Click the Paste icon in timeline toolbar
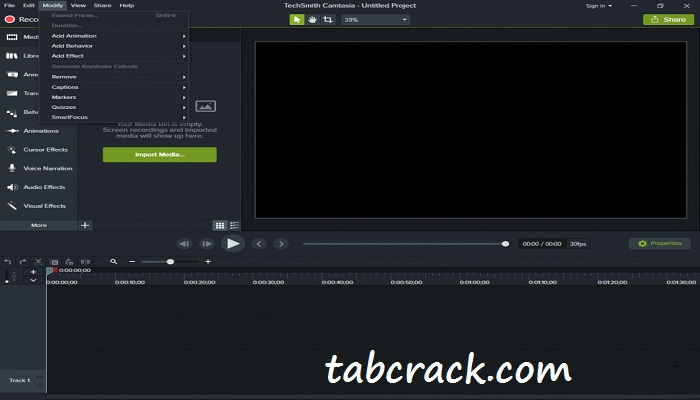The image size is (700, 400). click(x=69, y=262)
